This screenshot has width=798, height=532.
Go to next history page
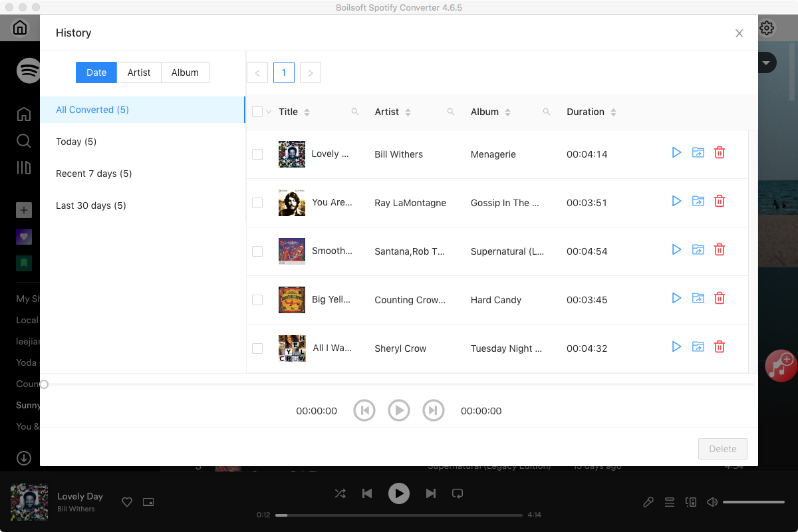pyautogui.click(x=311, y=72)
